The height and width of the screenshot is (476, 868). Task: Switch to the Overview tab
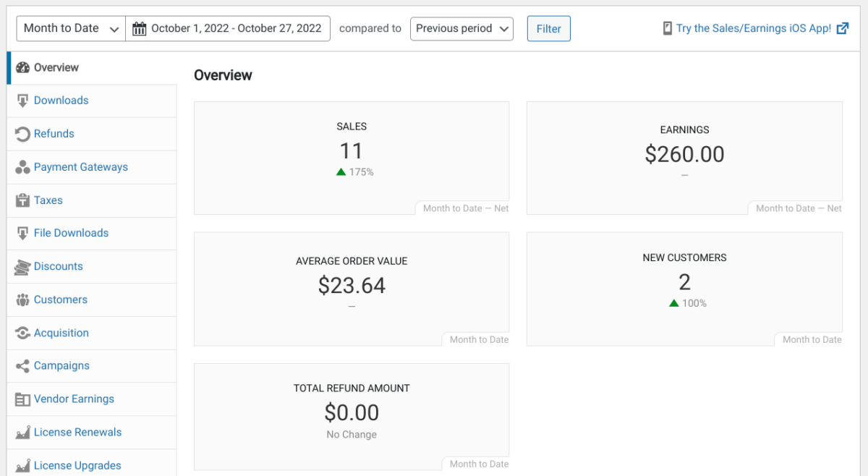[56, 68]
